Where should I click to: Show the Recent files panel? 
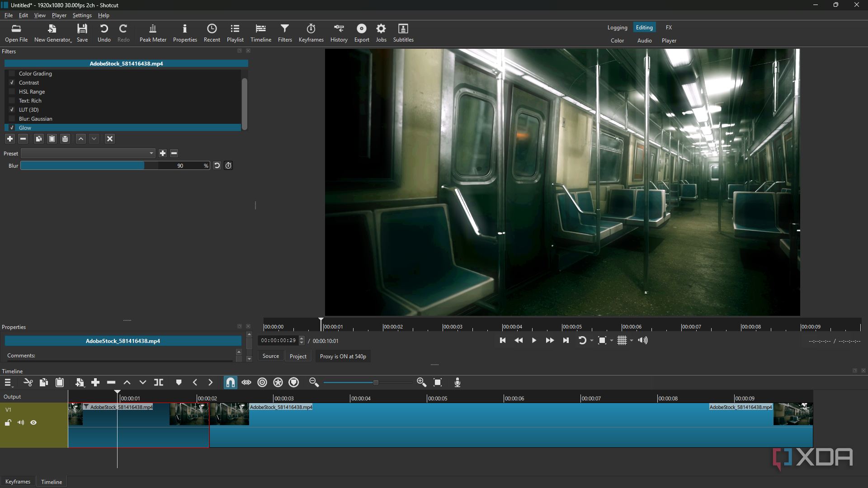[x=212, y=33]
